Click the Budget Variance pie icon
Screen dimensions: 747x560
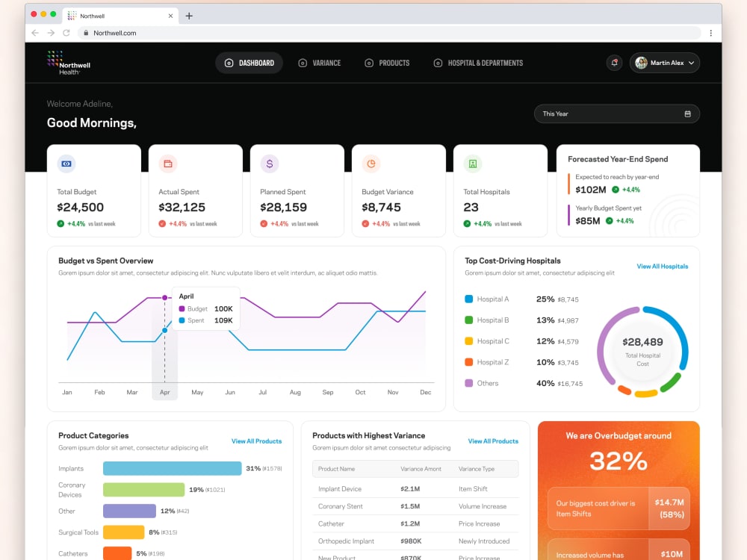pyautogui.click(x=371, y=164)
